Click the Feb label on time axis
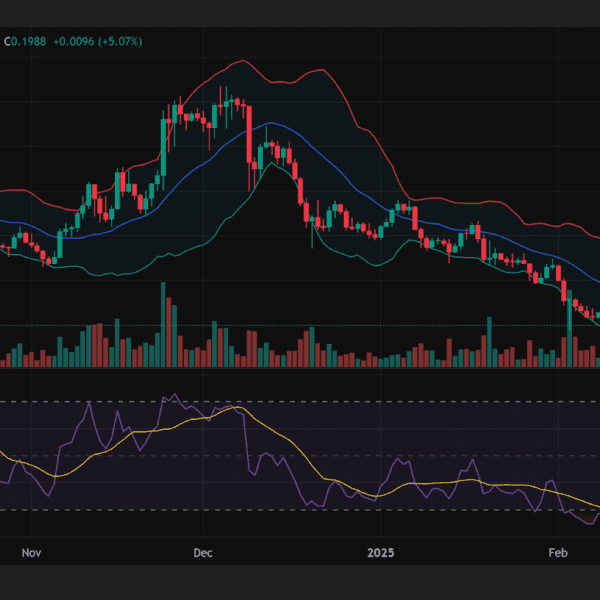Viewport: 600px width, 600px height. 559,552
